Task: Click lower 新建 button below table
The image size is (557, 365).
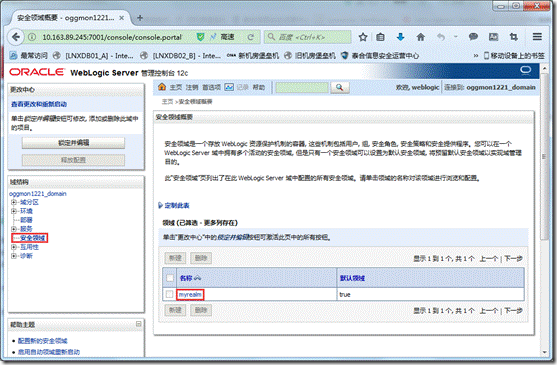Action: click(x=175, y=310)
